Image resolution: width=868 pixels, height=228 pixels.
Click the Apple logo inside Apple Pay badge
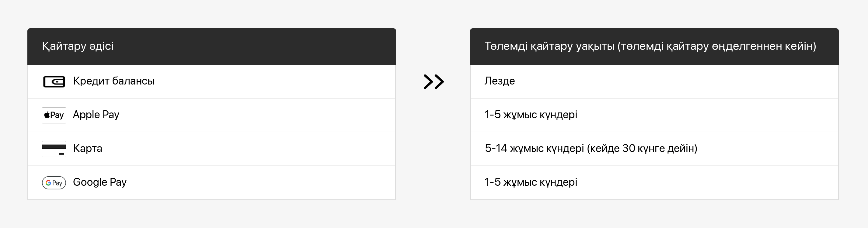(47, 115)
